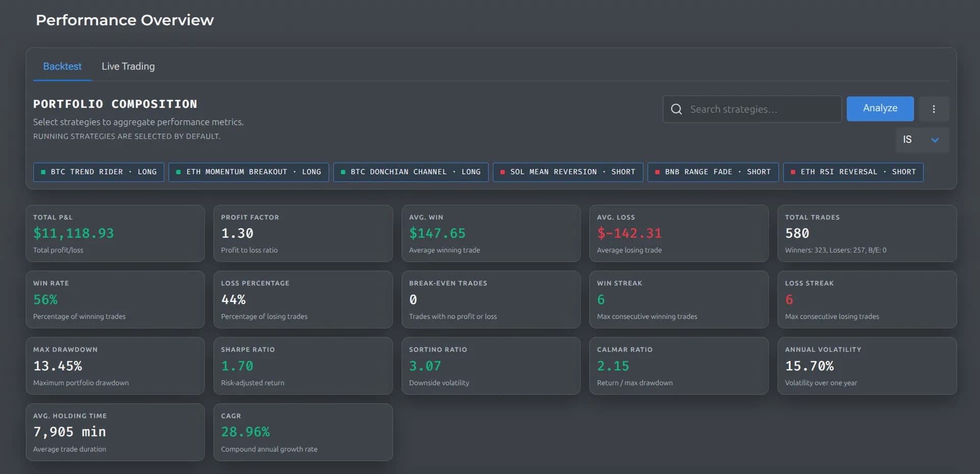Select the Calmar Ratio value 2.15
This screenshot has height=474, width=980.
pyautogui.click(x=613, y=366)
